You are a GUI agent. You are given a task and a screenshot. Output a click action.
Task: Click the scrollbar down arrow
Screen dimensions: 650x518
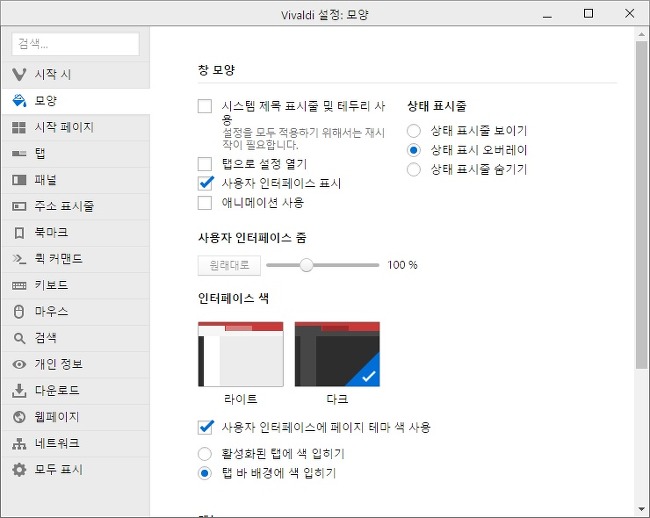pyautogui.click(x=641, y=510)
